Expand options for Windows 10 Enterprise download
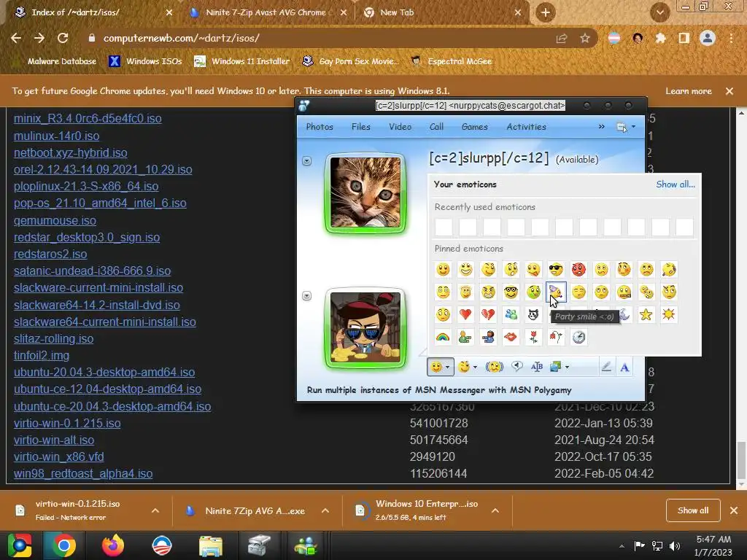This screenshot has width=747, height=560. coord(495,510)
